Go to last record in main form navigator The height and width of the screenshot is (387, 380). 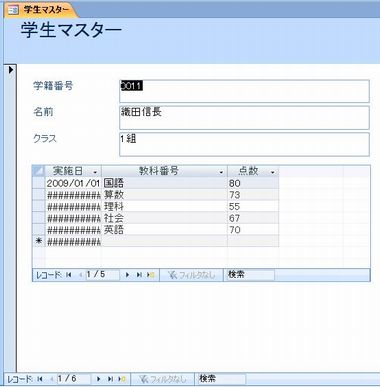(x=110, y=379)
